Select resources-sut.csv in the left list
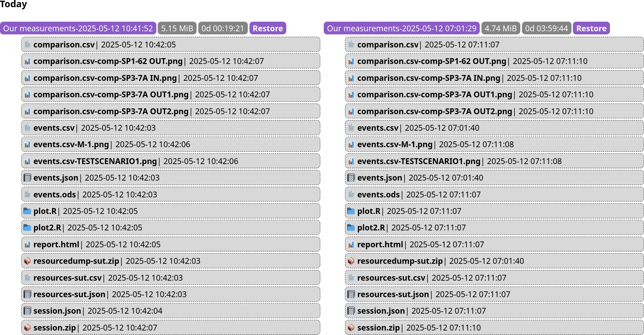The height and width of the screenshot is (335, 644). [67, 278]
